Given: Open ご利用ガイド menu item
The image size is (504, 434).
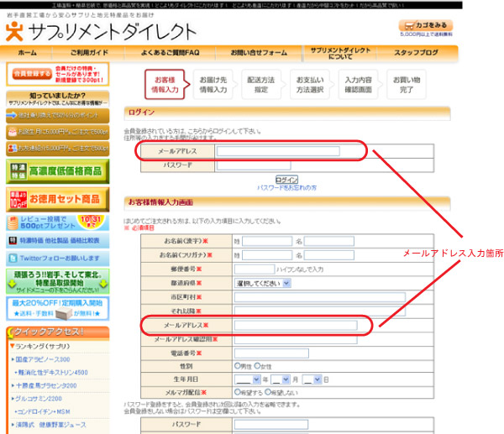Looking at the screenshot, I should [89, 53].
